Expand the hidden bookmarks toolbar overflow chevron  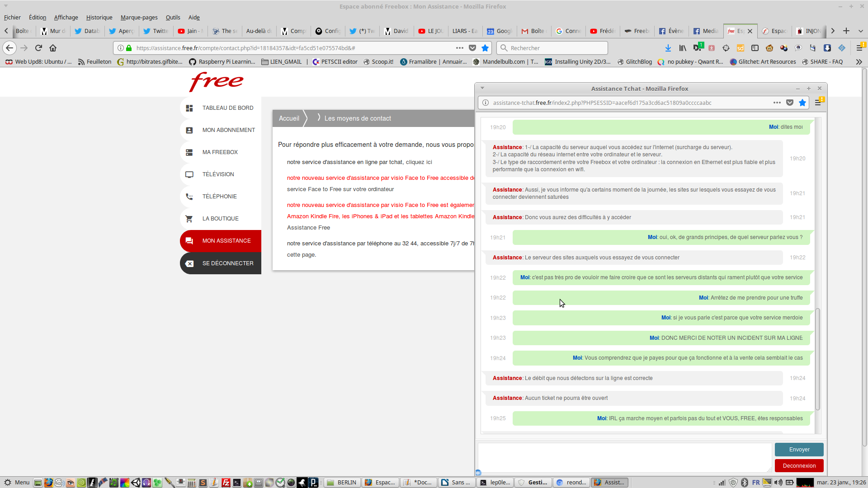pyautogui.click(x=859, y=62)
